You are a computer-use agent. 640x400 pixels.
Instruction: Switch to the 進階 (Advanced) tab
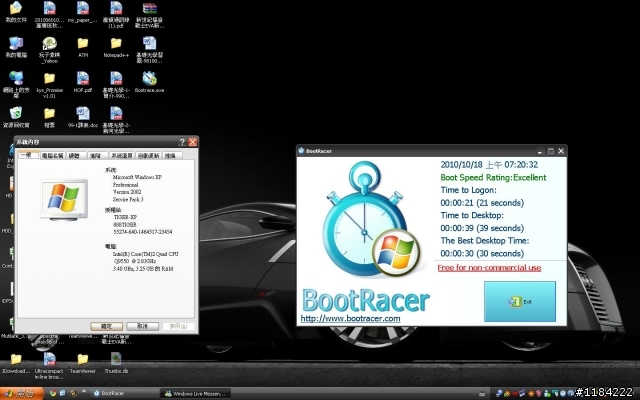point(96,156)
